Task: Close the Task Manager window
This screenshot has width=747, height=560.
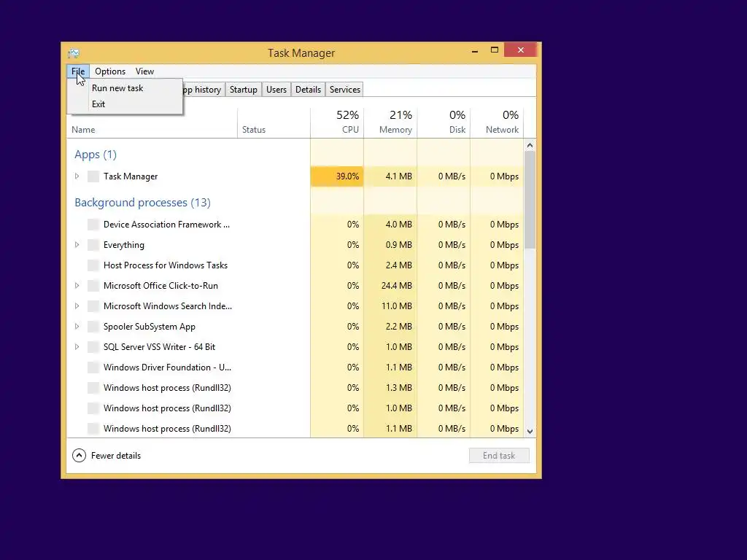Action: [x=520, y=50]
